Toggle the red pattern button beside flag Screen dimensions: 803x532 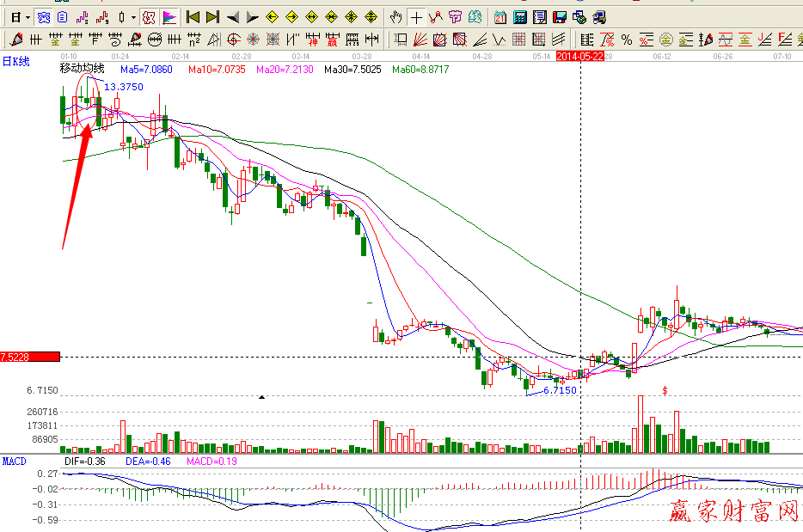pos(149,16)
